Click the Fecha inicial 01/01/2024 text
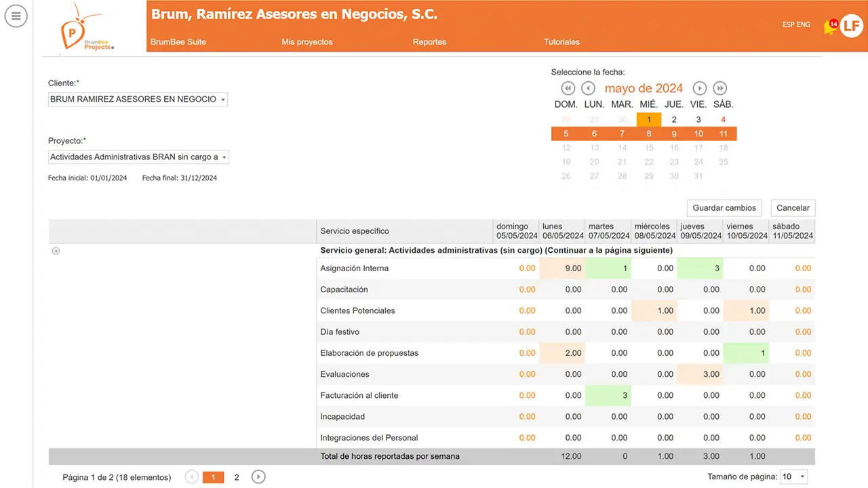868x488 pixels. [x=87, y=178]
